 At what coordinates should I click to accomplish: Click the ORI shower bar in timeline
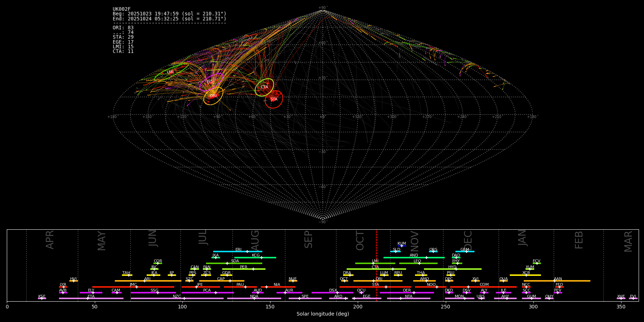[378, 281]
